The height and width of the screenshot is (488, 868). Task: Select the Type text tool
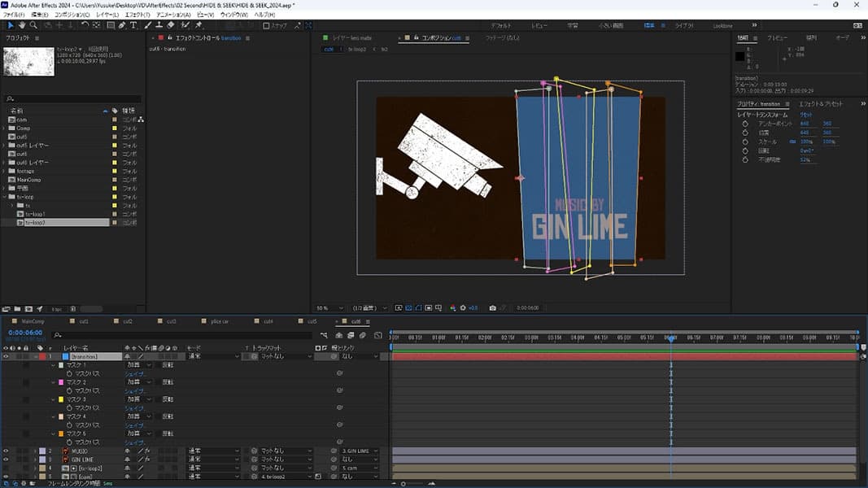tap(133, 25)
